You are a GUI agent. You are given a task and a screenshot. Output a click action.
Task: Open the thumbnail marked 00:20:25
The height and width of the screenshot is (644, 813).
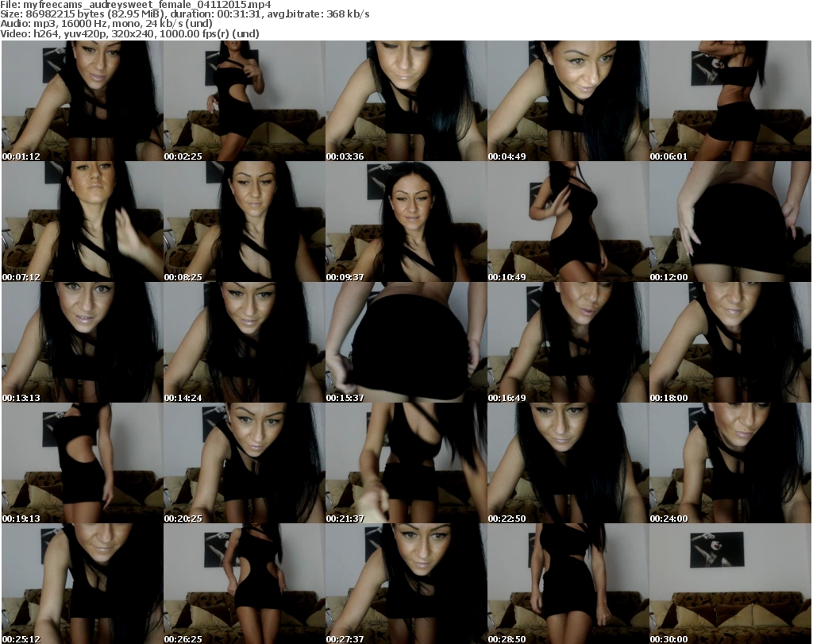click(244, 463)
